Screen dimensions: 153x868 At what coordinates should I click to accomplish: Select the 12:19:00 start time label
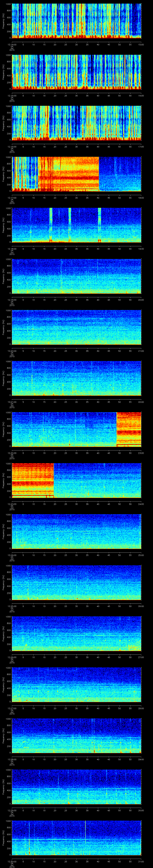click(12, 300)
